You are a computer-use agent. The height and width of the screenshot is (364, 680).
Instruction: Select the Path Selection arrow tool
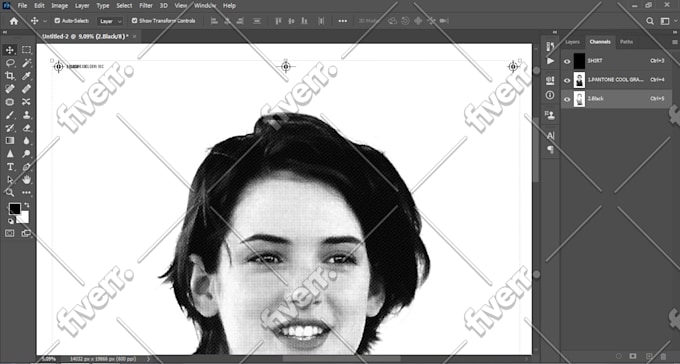point(10,180)
